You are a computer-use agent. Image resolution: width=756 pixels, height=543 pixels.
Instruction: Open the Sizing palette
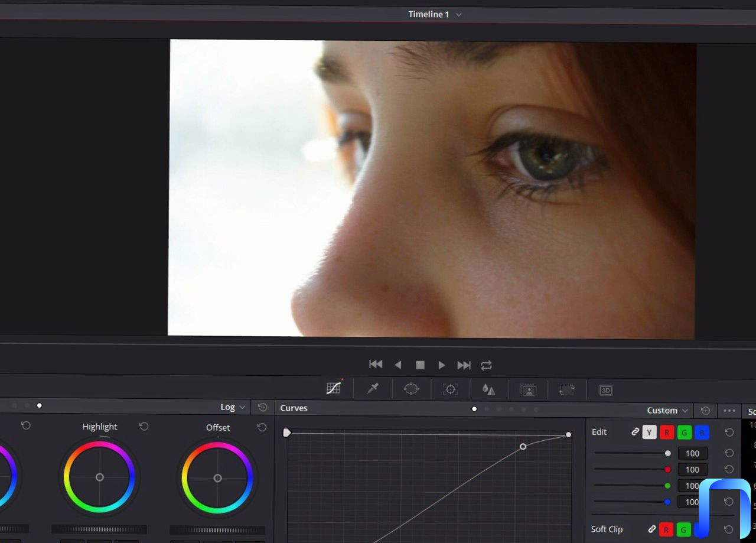(566, 390)
